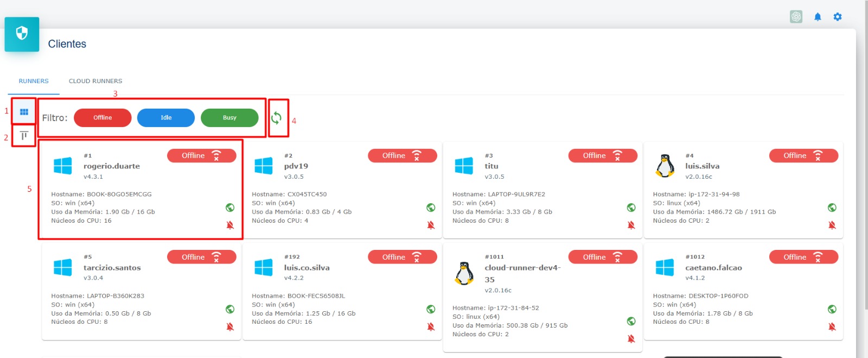Toggle muted bell on luis.silva card
This screenshot has height=358, width=868.
pos(832,225)
